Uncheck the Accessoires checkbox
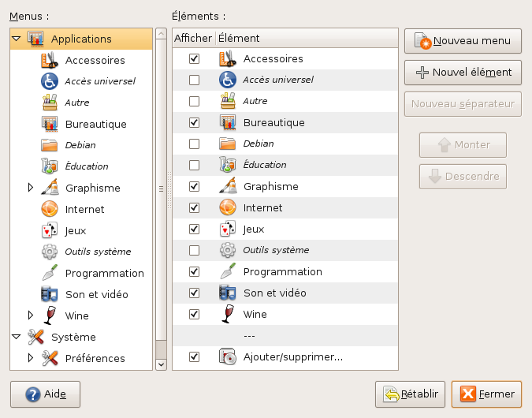This screenshot has height=418, width=532. pos(195,59)
